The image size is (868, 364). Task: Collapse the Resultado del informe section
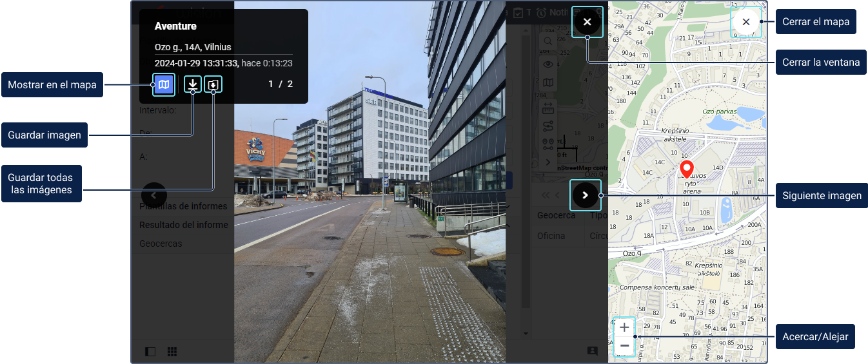tap(509, 225)
